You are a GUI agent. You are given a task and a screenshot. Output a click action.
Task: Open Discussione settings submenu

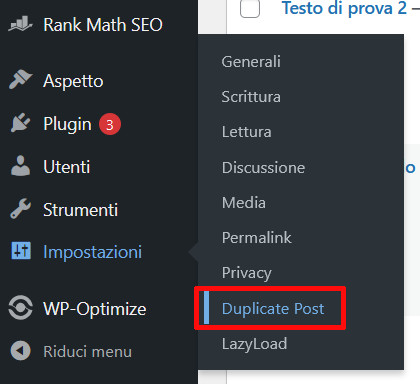click(263, 167)
